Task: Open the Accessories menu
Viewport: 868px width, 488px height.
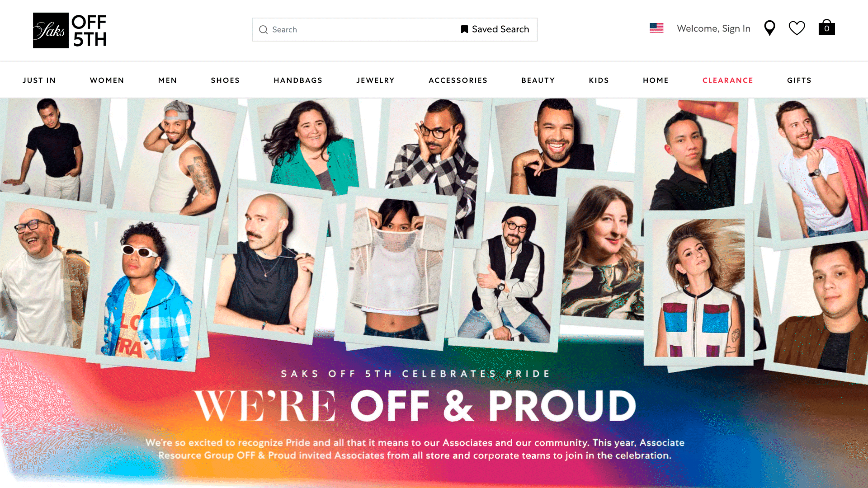Action: (x=458, y=80)
